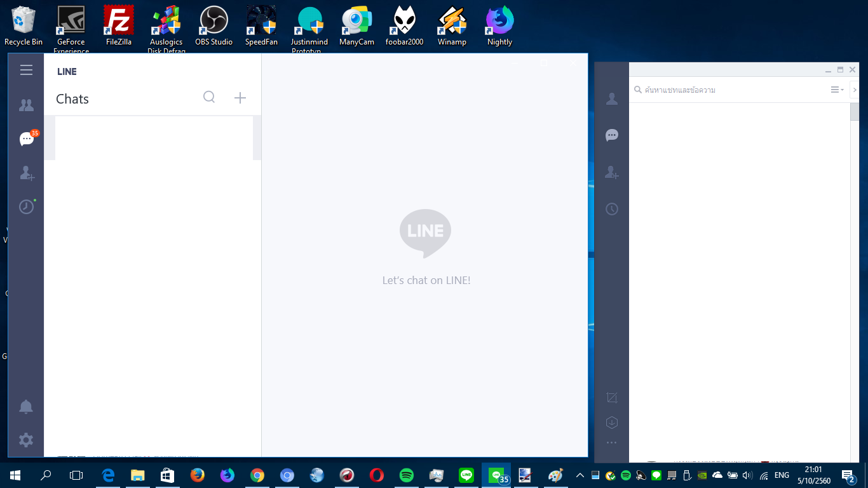Select the Auslogics Disk Defrag shortcut
The width and height of the screenshot is (868, 488).
166,30
